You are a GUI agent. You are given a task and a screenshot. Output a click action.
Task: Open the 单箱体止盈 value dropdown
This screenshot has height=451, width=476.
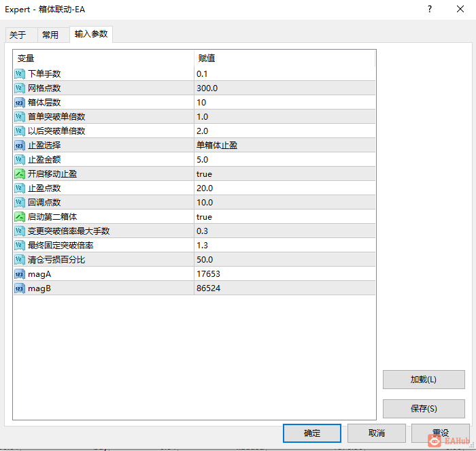(285, 145)
